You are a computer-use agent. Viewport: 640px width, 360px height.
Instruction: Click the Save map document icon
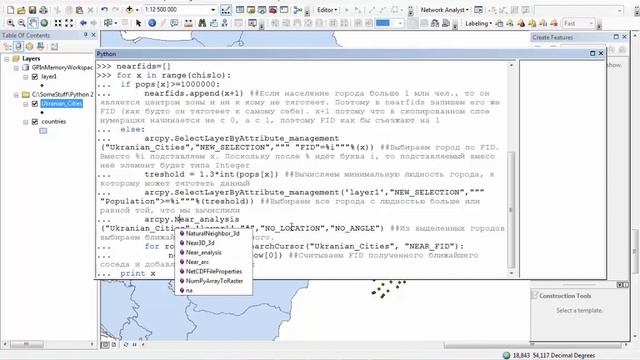32,10
